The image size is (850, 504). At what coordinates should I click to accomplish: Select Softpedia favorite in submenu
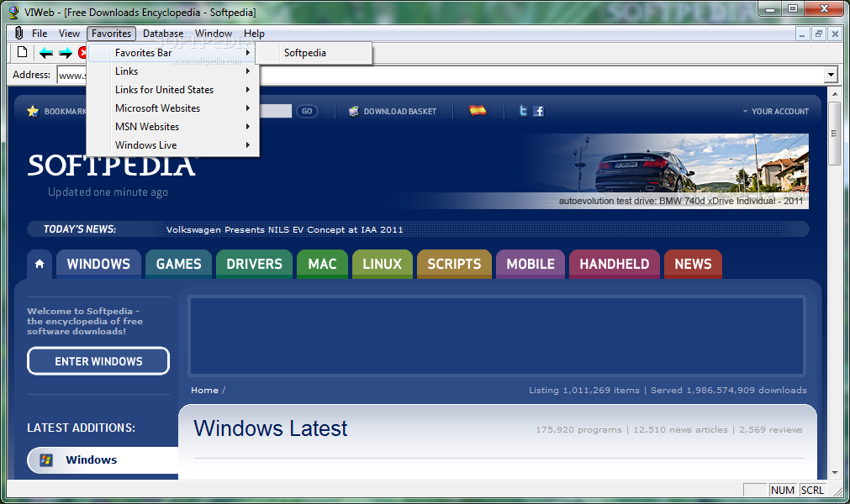[x=314, y=53]
